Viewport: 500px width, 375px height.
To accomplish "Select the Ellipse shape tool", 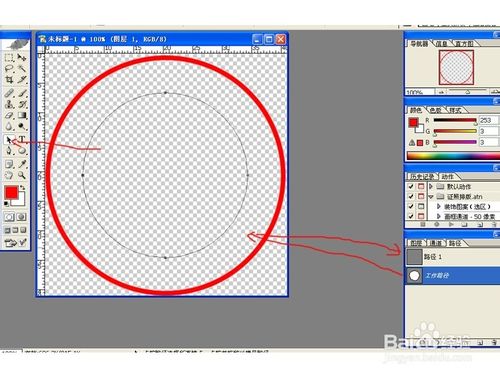I will [x=22, y=151].
